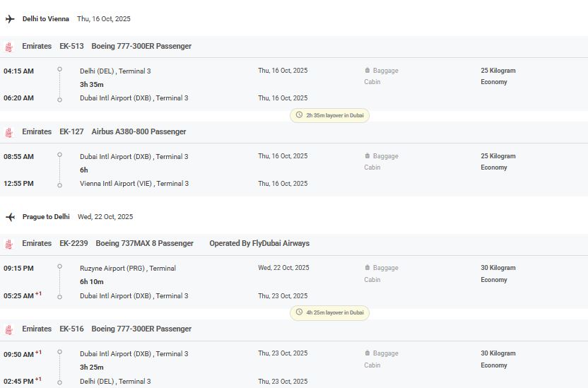Click the 08:55 AM departure time
This screenshot has width=588, height=388.
[x=19, y=156]
